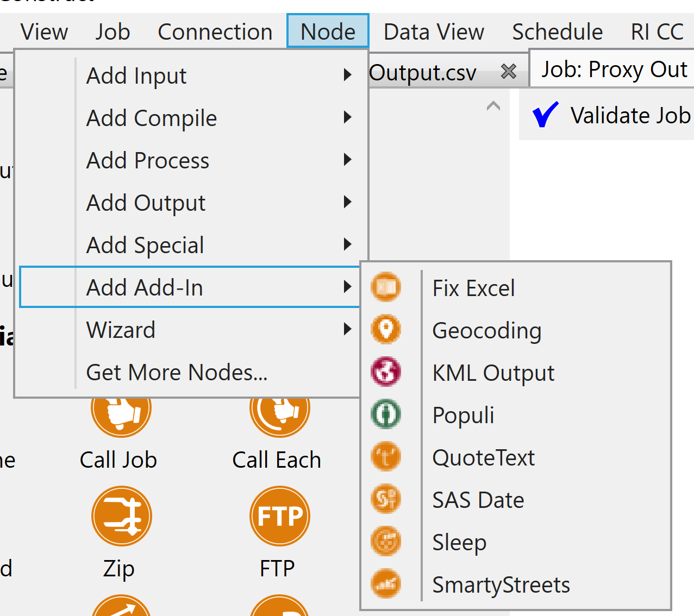Select the Populi add-in icon

pyautogui.click(x=385, y=414)
